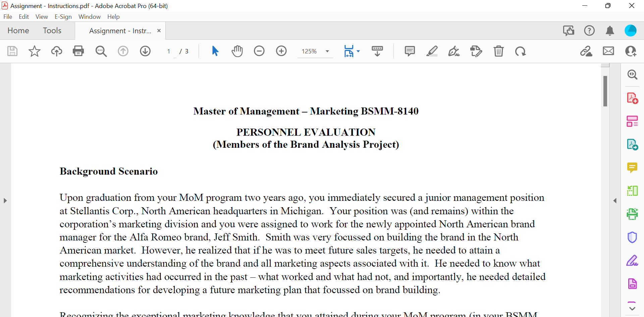Zoom out with the minus circle
The height and width of the screenshot is (317, 644).
259,51
